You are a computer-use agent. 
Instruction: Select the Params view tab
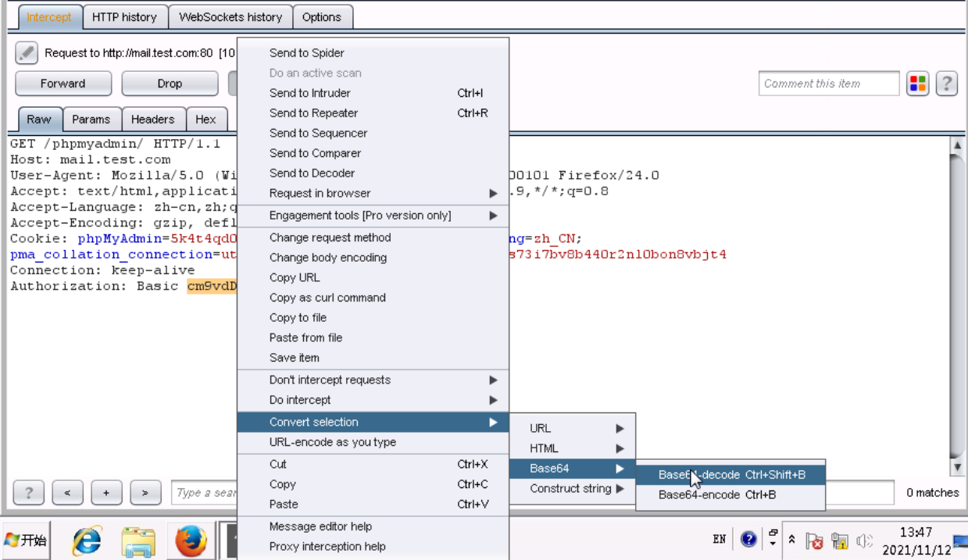[x=91, y=119]
